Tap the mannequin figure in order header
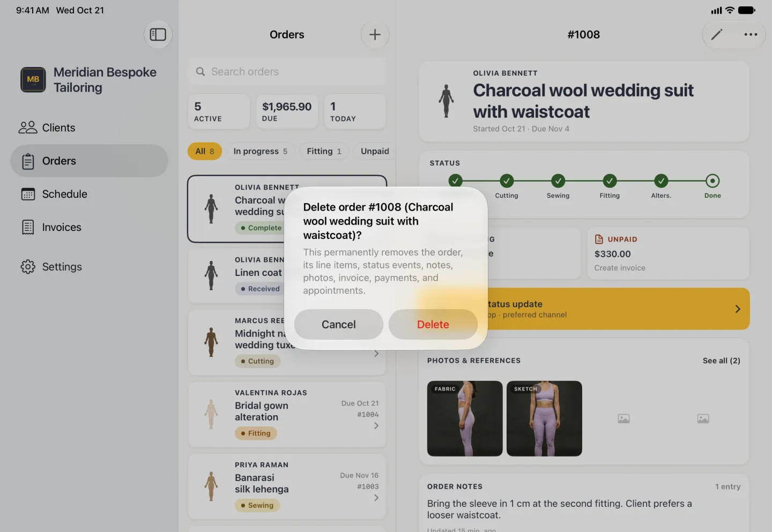The image size is (772, 532). [x=446, y=101]
